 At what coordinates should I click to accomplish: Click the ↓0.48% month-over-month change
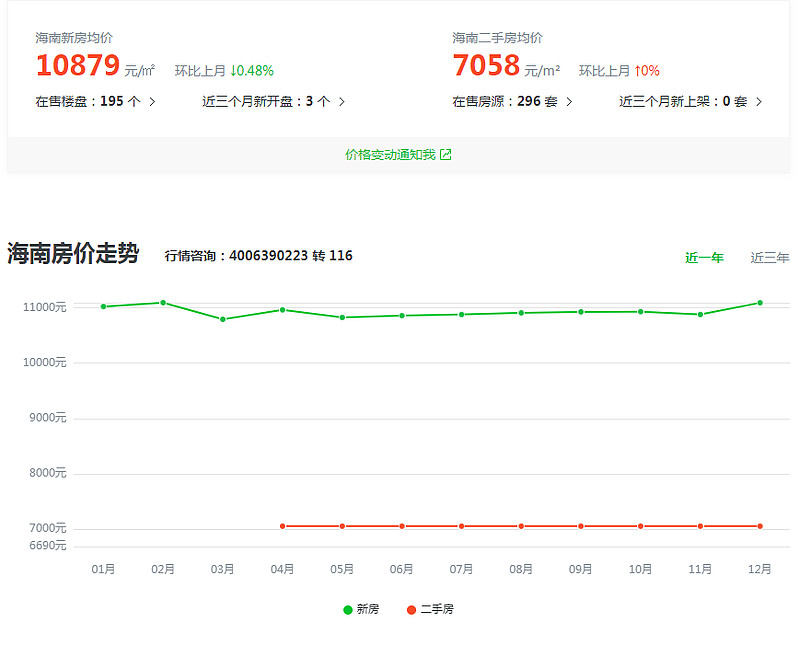point(252,70)
